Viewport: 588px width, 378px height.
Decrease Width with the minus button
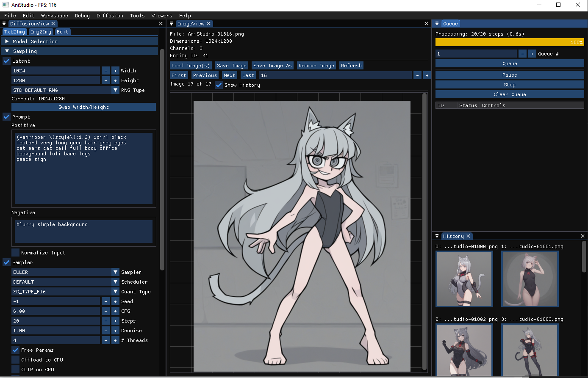(105, 71)
